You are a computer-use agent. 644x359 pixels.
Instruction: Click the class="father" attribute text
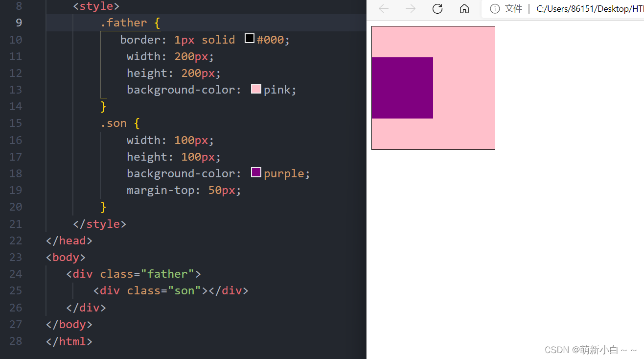pyautogui.click(x=147, y=274)
